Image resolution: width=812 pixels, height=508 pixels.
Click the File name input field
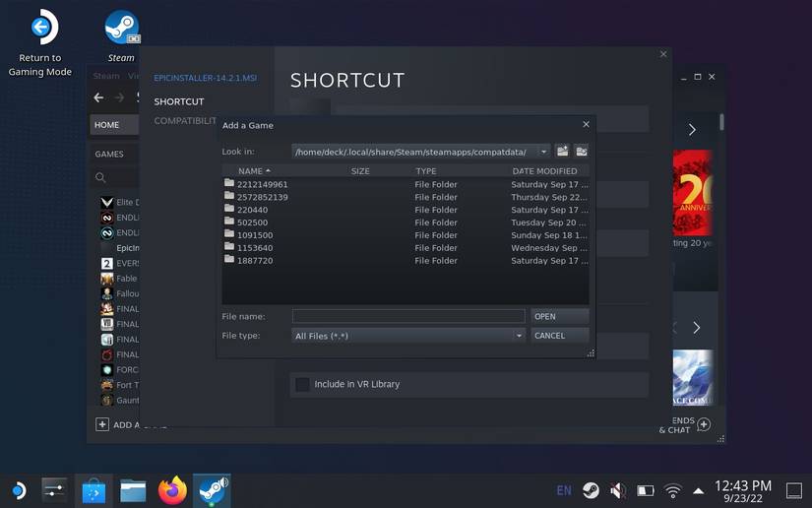[408, 316]
